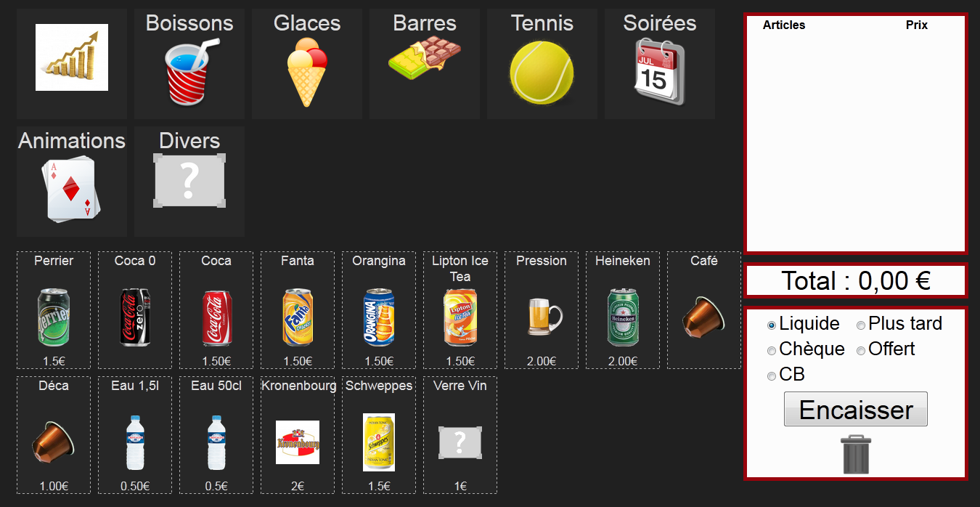Add a Perrier can to the order
This screenshot has width=980, height=507.
54,310
